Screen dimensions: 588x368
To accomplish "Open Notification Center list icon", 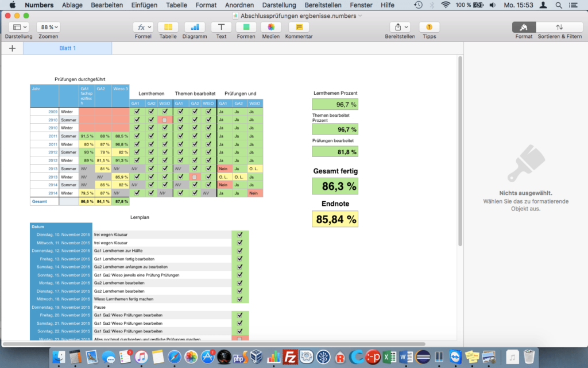I will 573,5.
